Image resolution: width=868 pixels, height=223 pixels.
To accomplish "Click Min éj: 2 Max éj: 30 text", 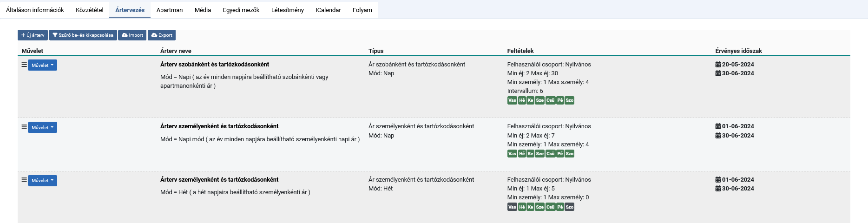I will click(533, 73).
